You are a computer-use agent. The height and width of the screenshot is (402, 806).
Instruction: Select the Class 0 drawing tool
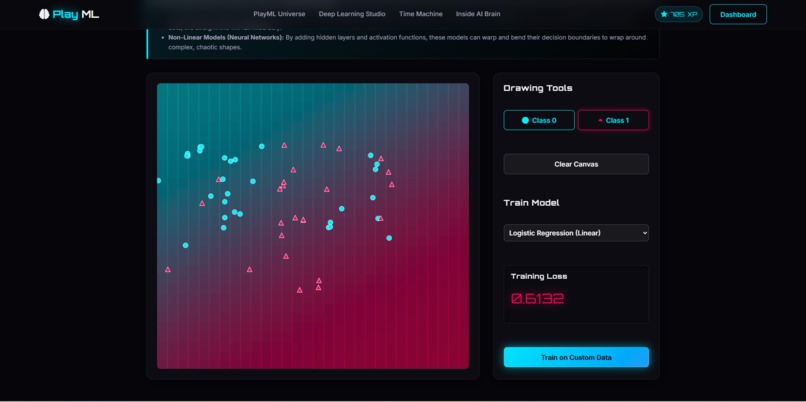[539, 120]
